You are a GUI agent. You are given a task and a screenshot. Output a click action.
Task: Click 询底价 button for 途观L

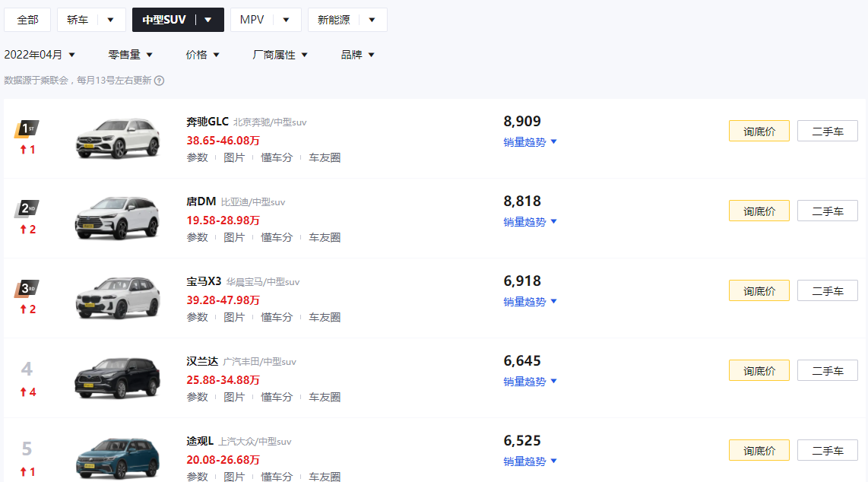tap(759, 451)
